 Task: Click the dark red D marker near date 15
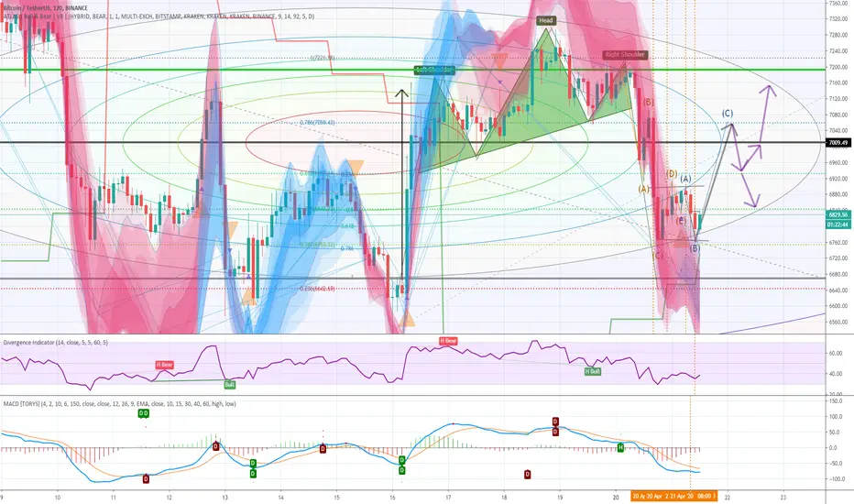[x=323, y=449]
